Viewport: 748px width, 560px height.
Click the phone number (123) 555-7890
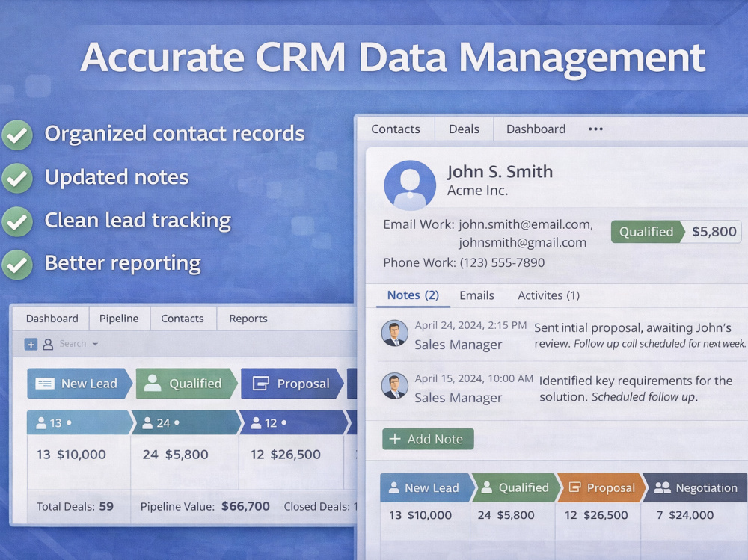[502, 262]
